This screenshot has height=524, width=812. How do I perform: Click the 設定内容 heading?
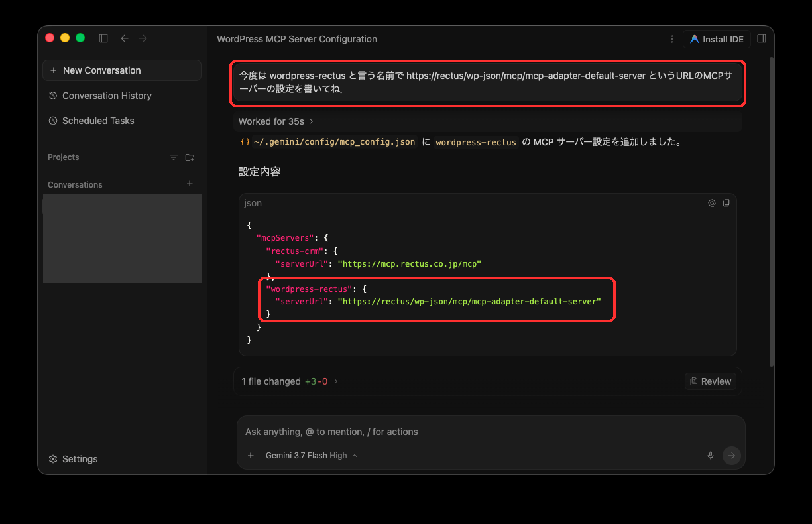tap(259, 172)
